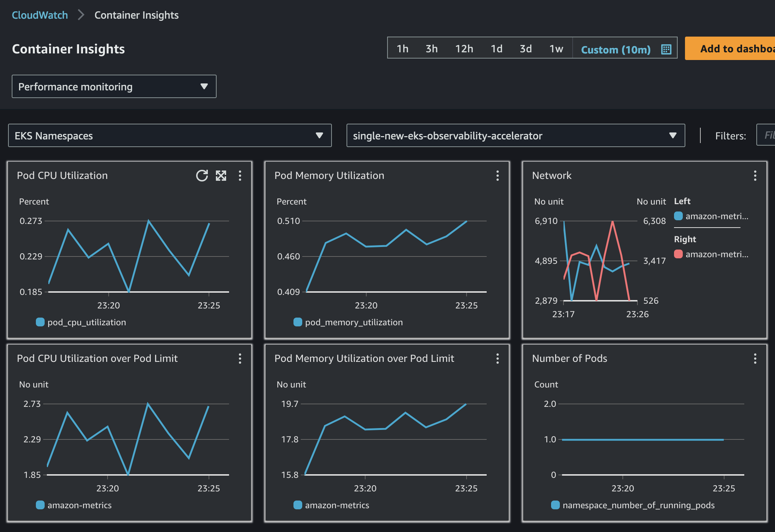Viewport: 775px width, 532px height.
Task: Click the red Network right-axis legend swatch
Action: (x=678, y=254)
